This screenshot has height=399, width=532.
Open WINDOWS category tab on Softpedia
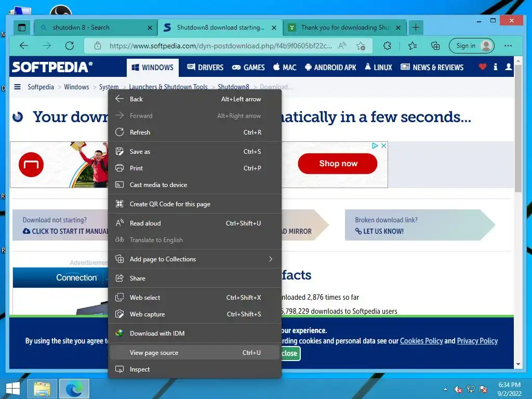coord(153,68)
